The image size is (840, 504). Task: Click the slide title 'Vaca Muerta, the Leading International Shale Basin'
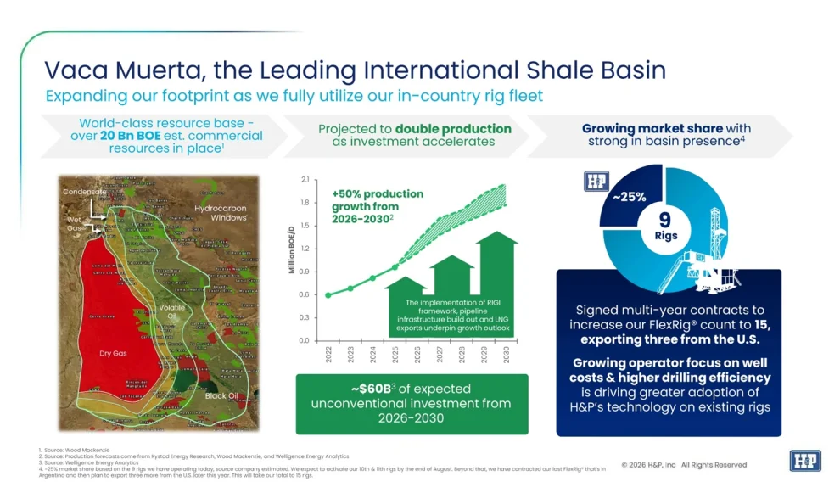click(355, 70)
